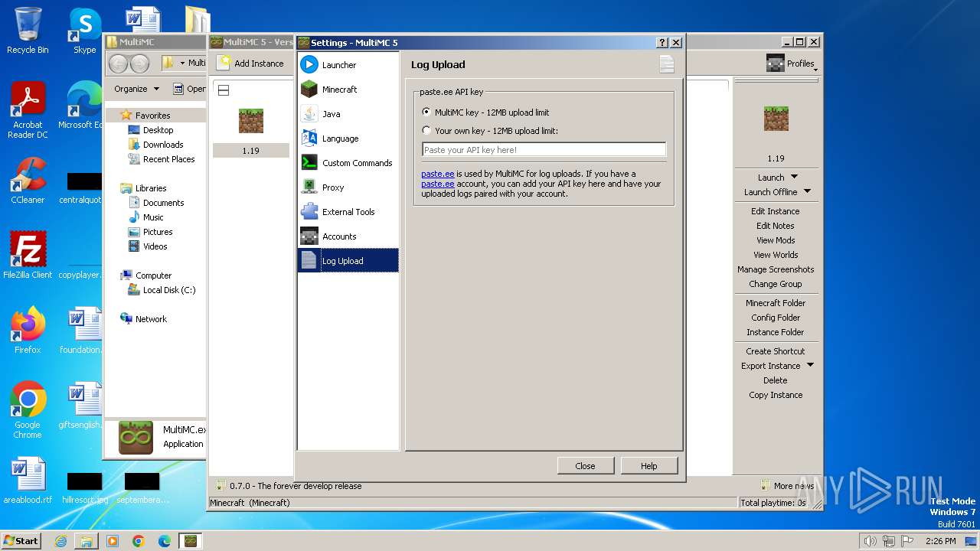Open the Accounts settings page

coord(348,236)
